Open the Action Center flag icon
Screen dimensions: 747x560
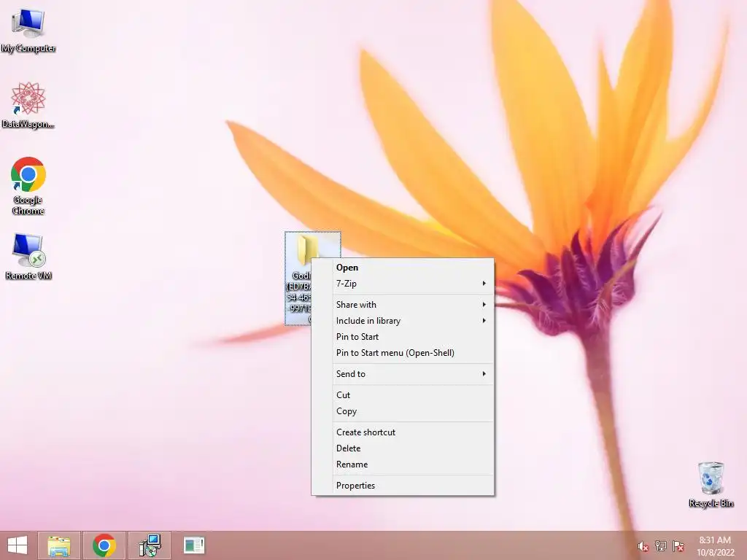[678, 546]
